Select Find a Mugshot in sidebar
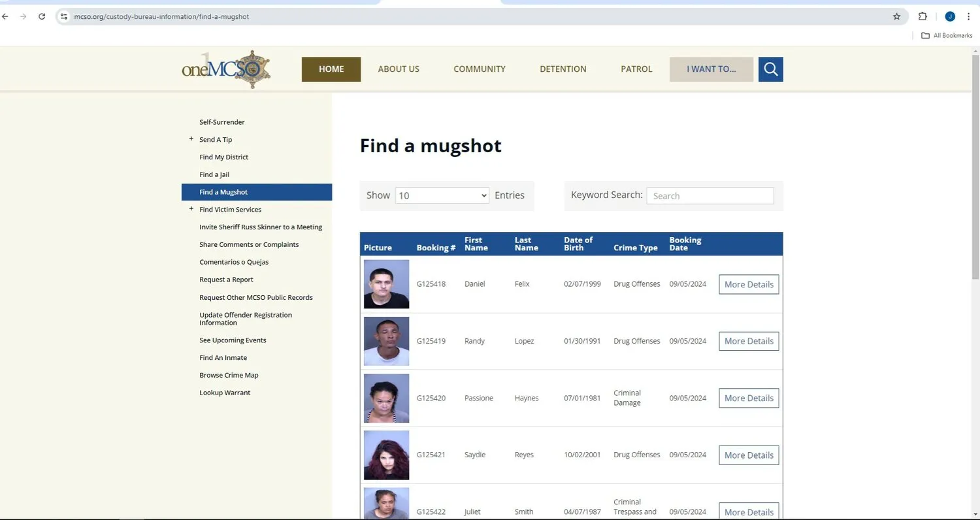 point(257,192)
